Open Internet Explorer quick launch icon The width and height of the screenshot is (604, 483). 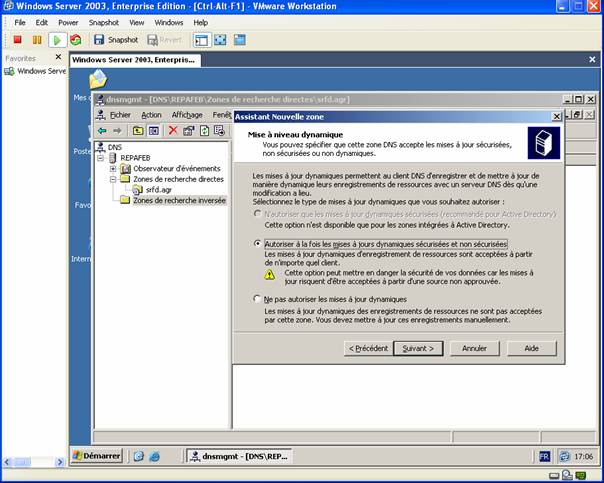point(154,456)
